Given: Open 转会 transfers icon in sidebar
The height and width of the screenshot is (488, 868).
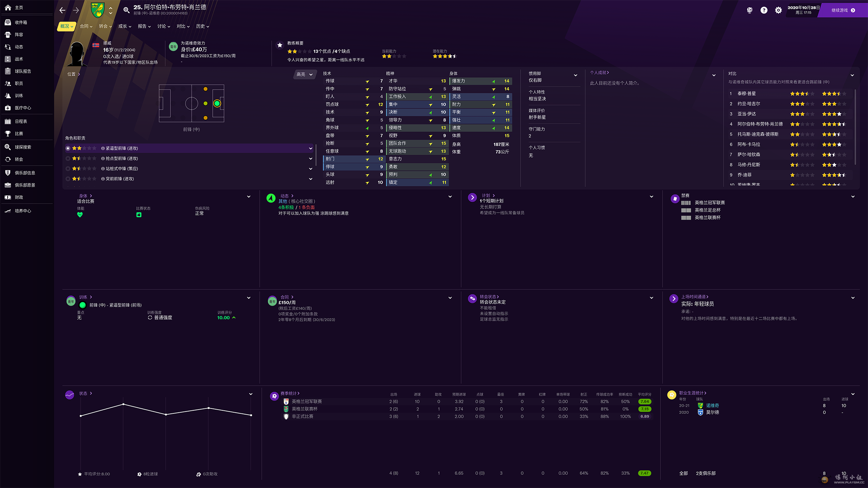Looking at the screenshot, I should pos(8,159).
